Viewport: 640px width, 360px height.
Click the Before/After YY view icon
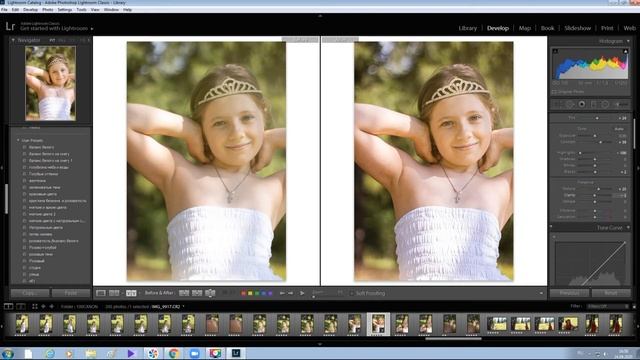(131, 293)
